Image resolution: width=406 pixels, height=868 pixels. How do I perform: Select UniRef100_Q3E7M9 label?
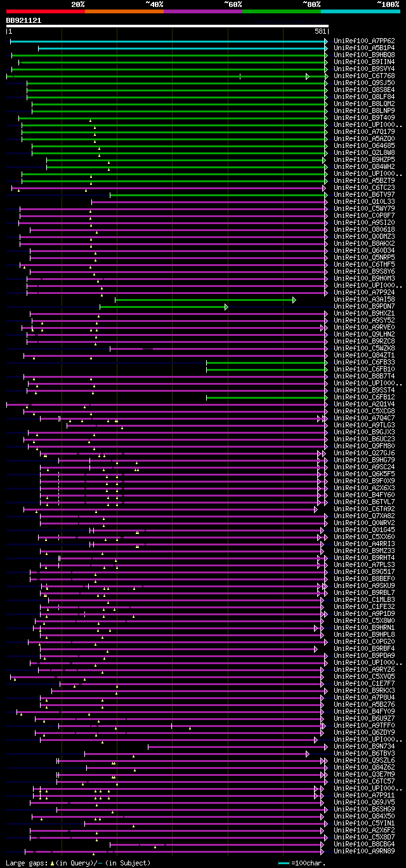363,775
